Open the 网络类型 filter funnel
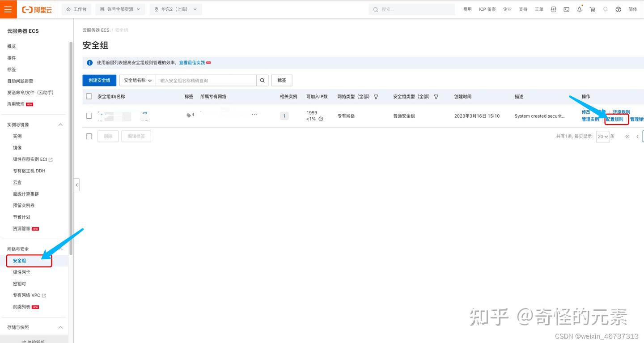The height and width of the screenshot is (343, 644). point(376,96)
